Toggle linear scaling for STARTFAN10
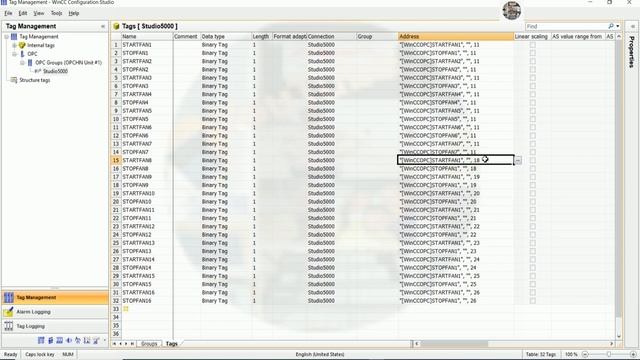Image resolution: width=640 pixels, height=360 pixels. (533, 193)
